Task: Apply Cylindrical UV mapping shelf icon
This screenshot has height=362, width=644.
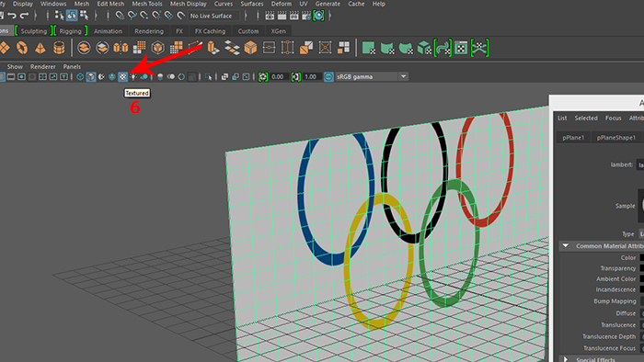Action: (x=387, y=48)
